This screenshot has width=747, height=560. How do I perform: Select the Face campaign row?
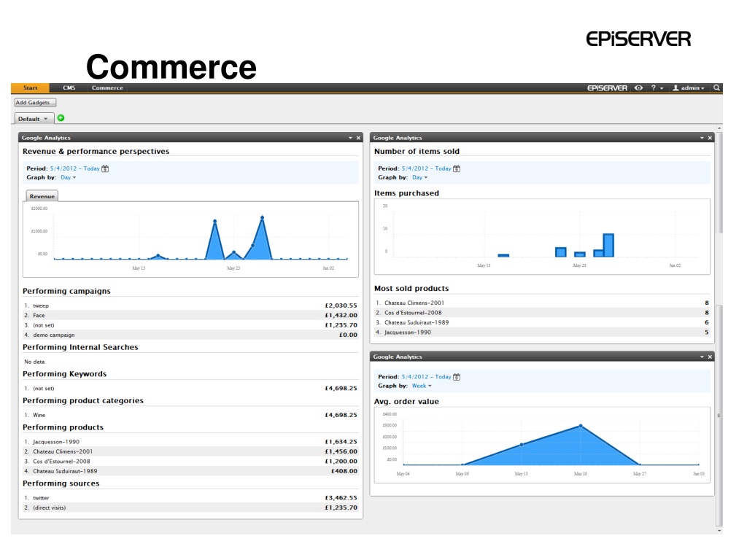tap(190, 315)
